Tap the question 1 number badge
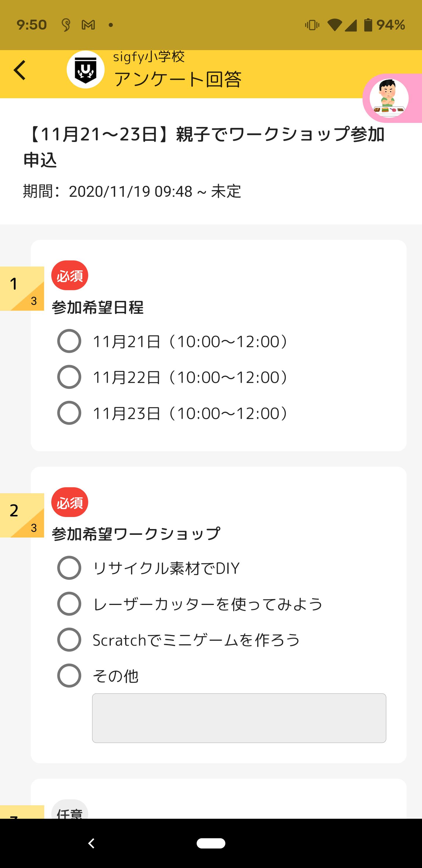The height and width of the screenshot is (868, 422). coord(22,289)
